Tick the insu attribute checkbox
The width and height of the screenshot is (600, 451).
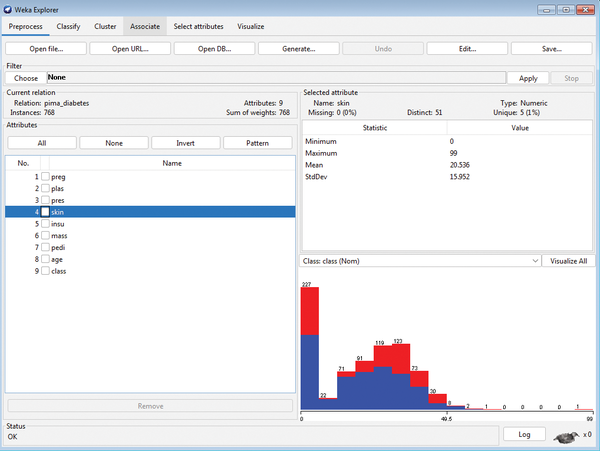pyautogui.click(x=46, y=224)
